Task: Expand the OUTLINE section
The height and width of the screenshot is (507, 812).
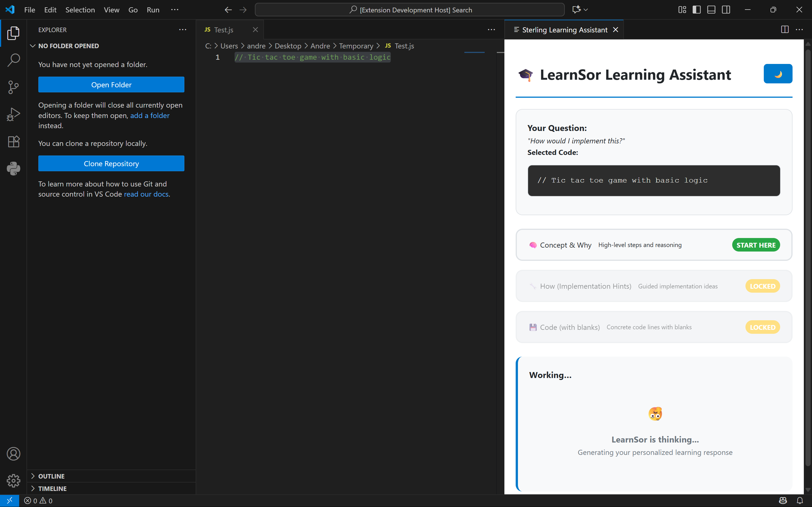Action: tap(51, 476)
